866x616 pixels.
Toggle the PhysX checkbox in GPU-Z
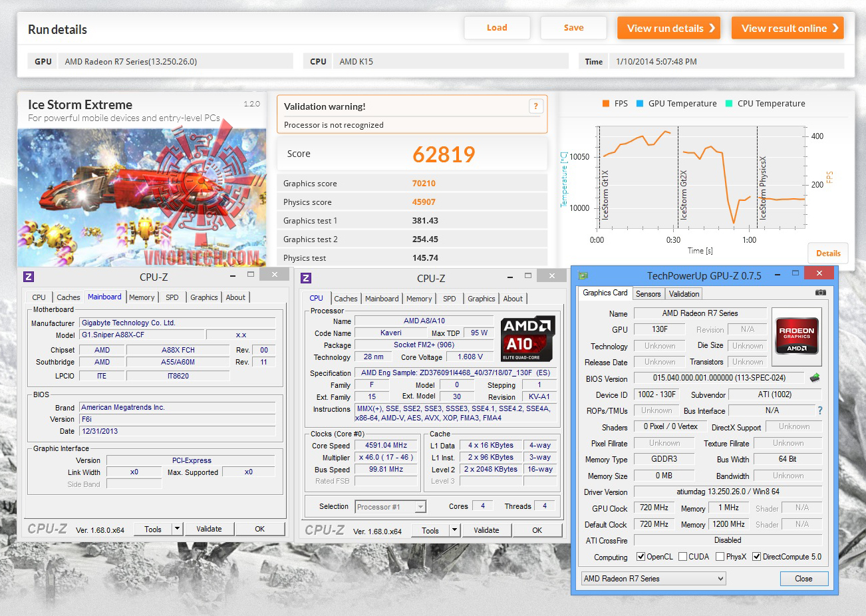pos(720,557)
